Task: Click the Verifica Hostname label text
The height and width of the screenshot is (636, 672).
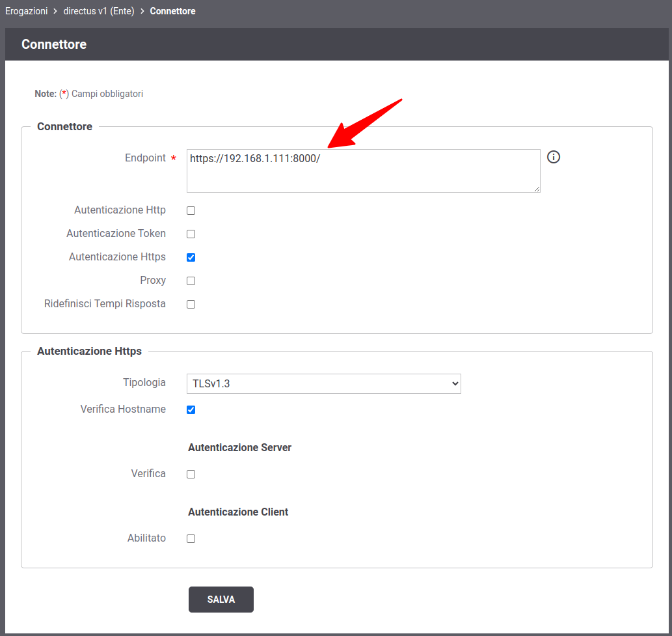Action: pos(123,409)
